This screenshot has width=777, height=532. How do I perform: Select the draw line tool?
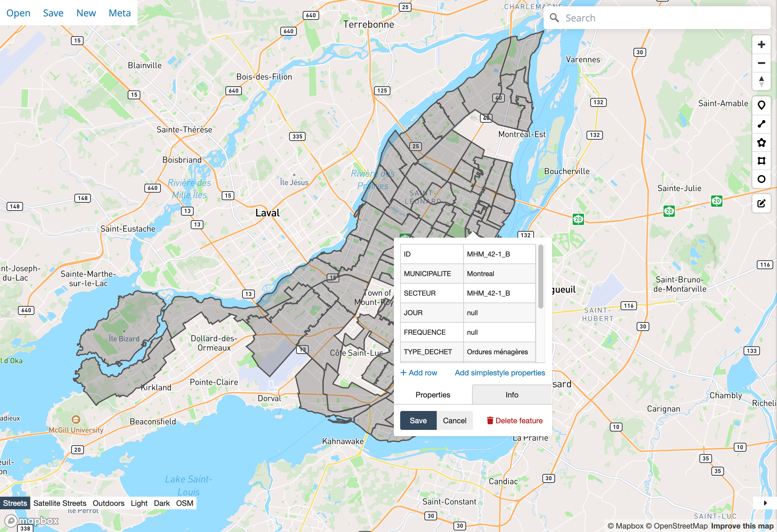click(x=761, y=124)
